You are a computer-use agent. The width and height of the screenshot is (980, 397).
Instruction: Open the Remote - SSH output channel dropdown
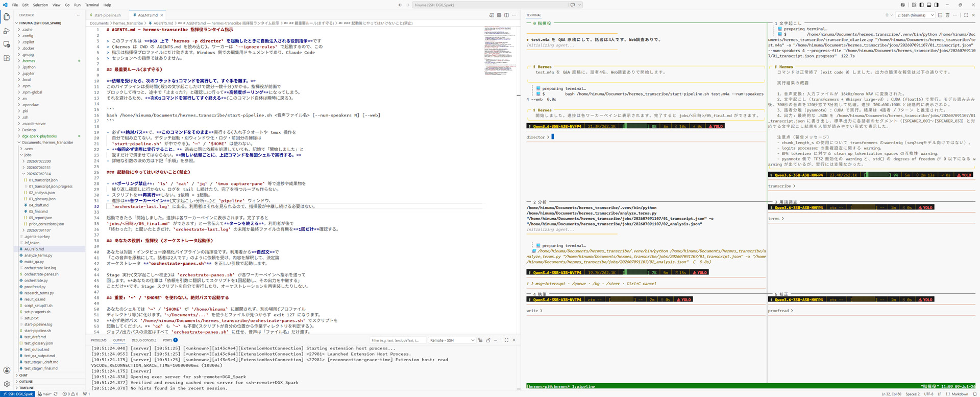point(452,340)
